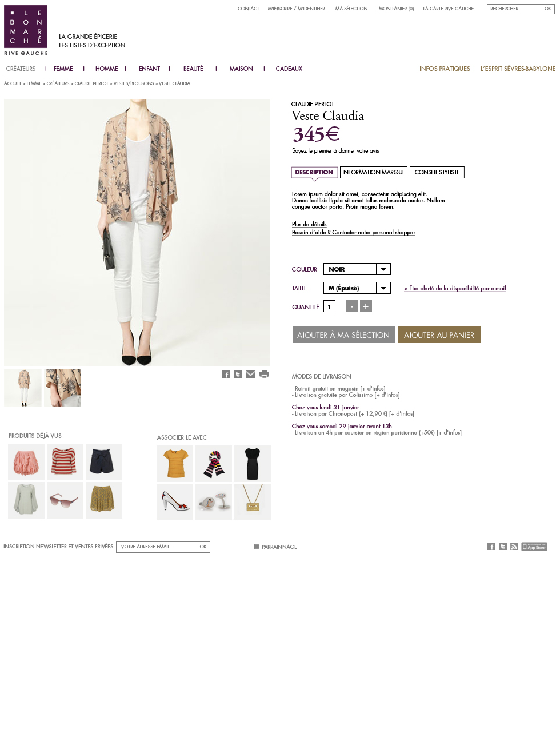Increase quantity with the plus button
The width and height of the screenshot is (560, 745).
pos(366,306)
